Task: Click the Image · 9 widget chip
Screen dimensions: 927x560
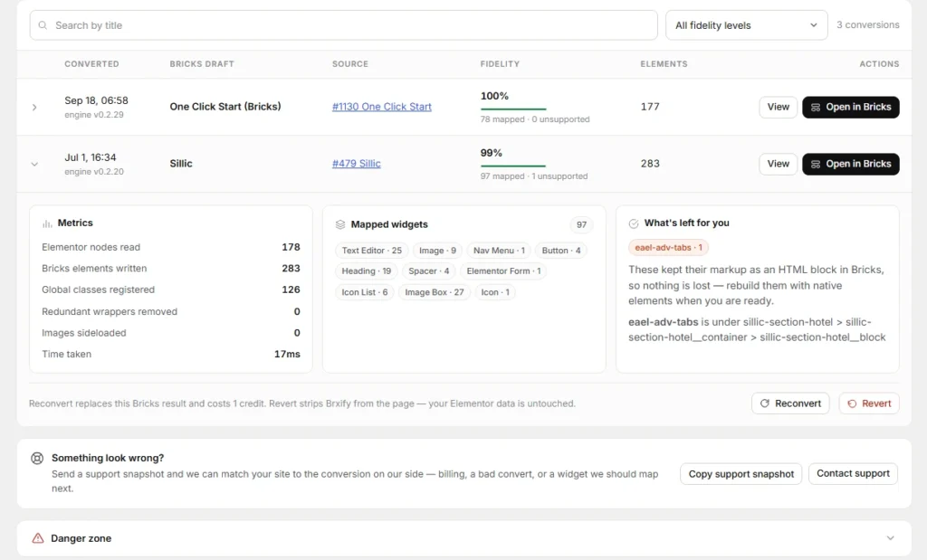Action: pyautogui.click(x=437, y=251)
